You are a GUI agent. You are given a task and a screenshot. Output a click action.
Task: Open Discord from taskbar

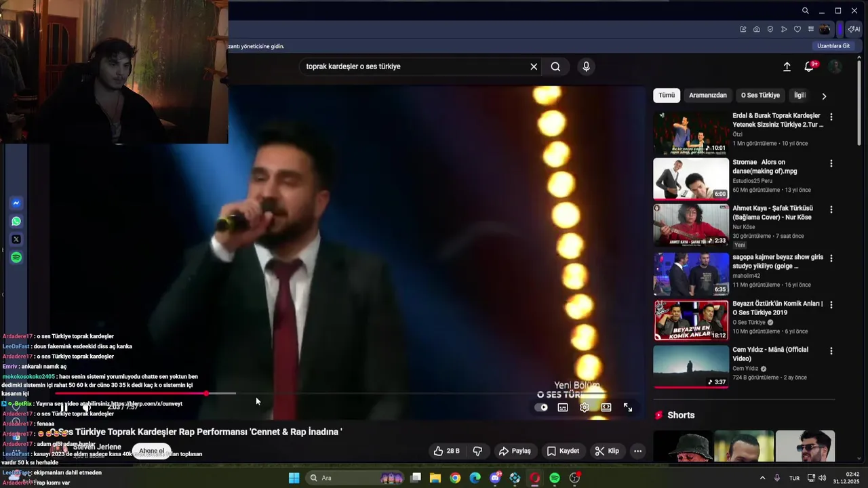point(495,478)
